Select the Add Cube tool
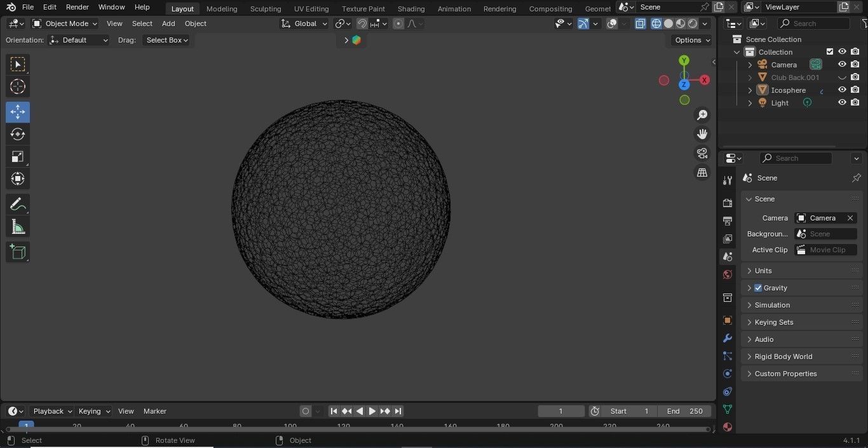The height and width of the screenshot is (448, 868). point(18,252)
